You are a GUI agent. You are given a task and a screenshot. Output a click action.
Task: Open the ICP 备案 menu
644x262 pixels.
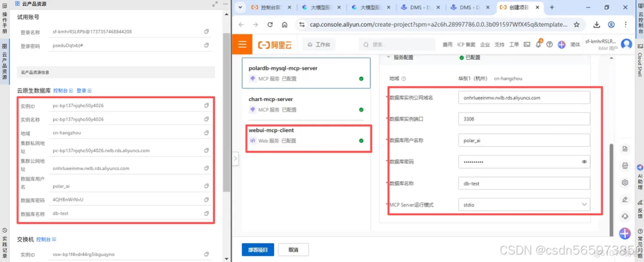466,45
